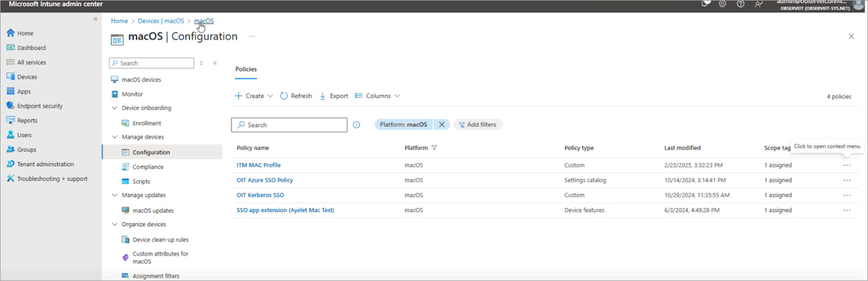Viewport: 868px width, 281px height.
Task: Open Enrollment menu item
Action: tap(141, 123)
